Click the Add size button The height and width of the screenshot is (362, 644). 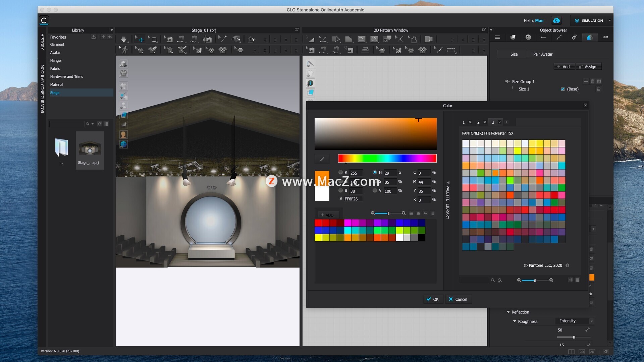click(x=564, y=67)
